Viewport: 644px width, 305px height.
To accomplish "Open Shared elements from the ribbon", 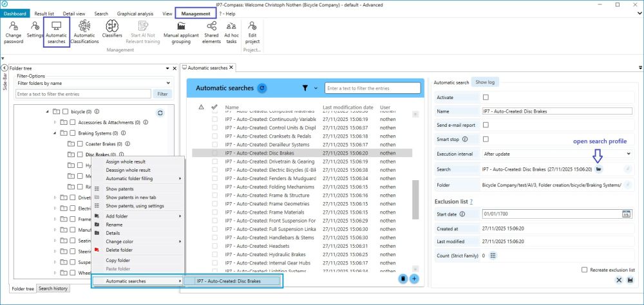I will point(211,32).
